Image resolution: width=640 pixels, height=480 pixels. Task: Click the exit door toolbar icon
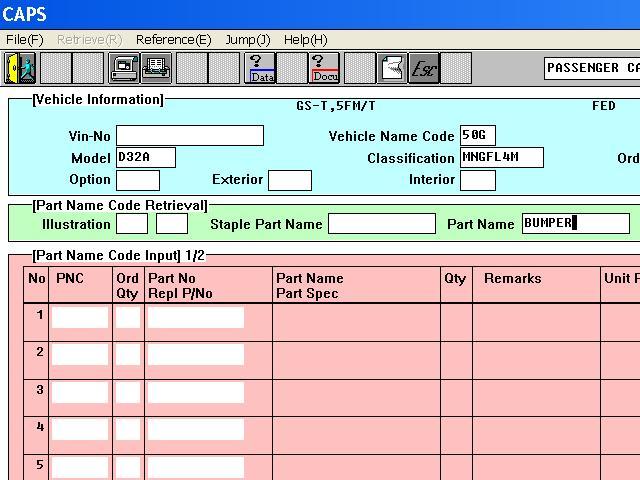(20, 68)
